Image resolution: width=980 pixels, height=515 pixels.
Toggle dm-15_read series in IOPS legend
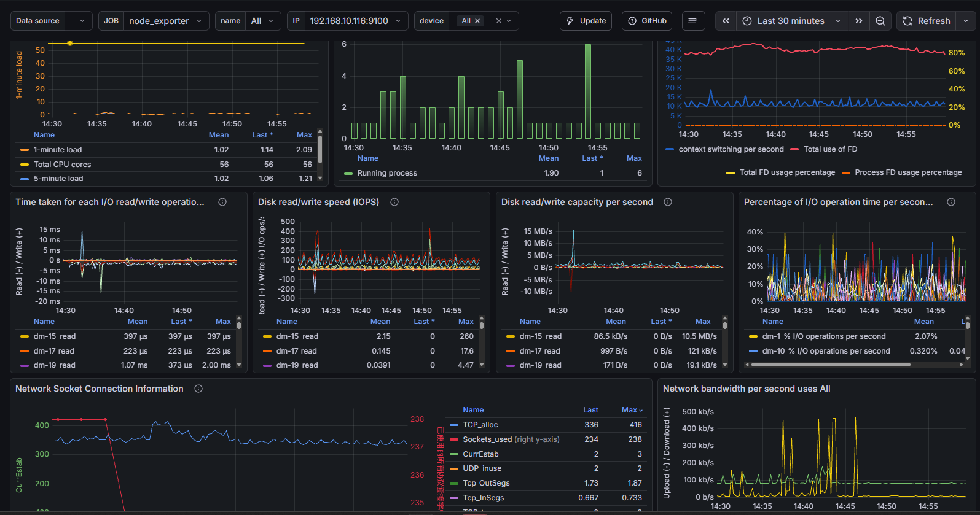pyautogui.click(x=297, y=336)
